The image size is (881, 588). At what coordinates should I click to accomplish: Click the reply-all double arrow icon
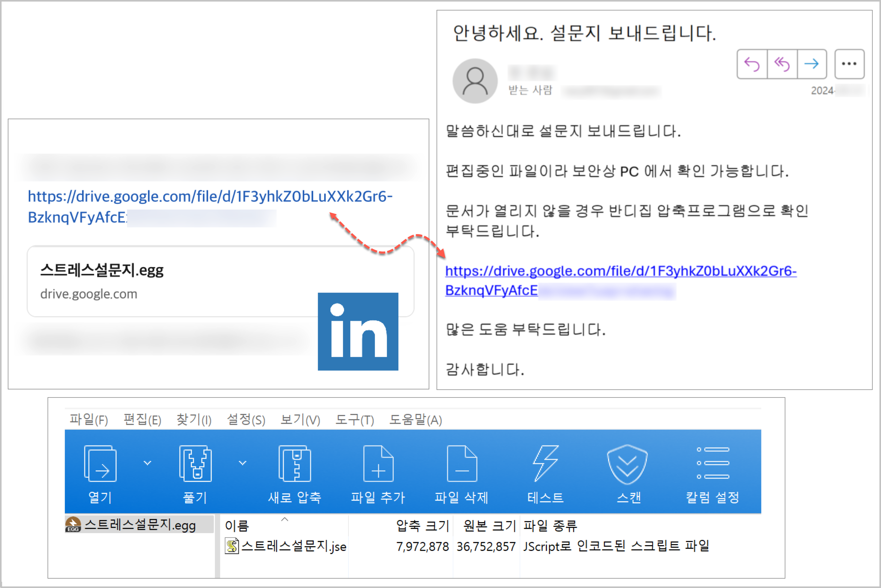(782, 64)
